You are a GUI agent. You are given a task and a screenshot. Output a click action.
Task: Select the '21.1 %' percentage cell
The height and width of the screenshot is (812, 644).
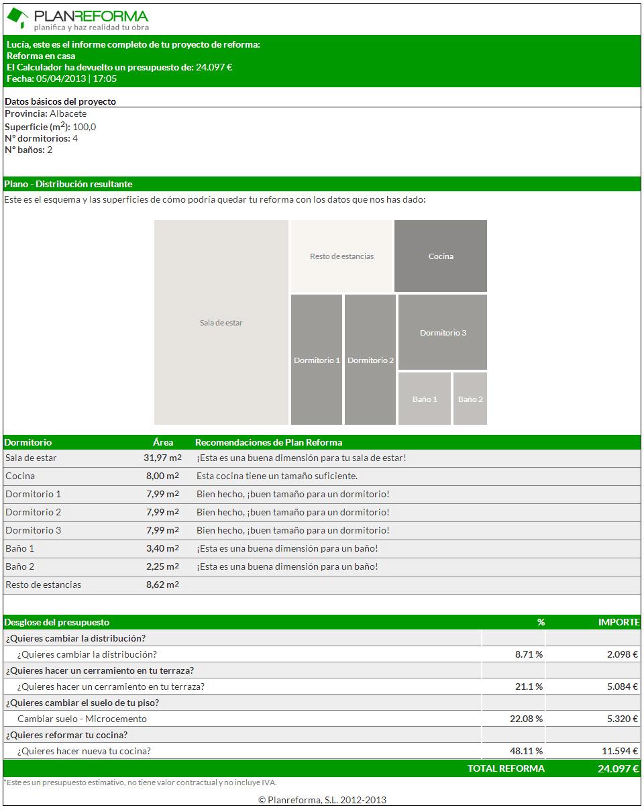(x=529, y=687)
